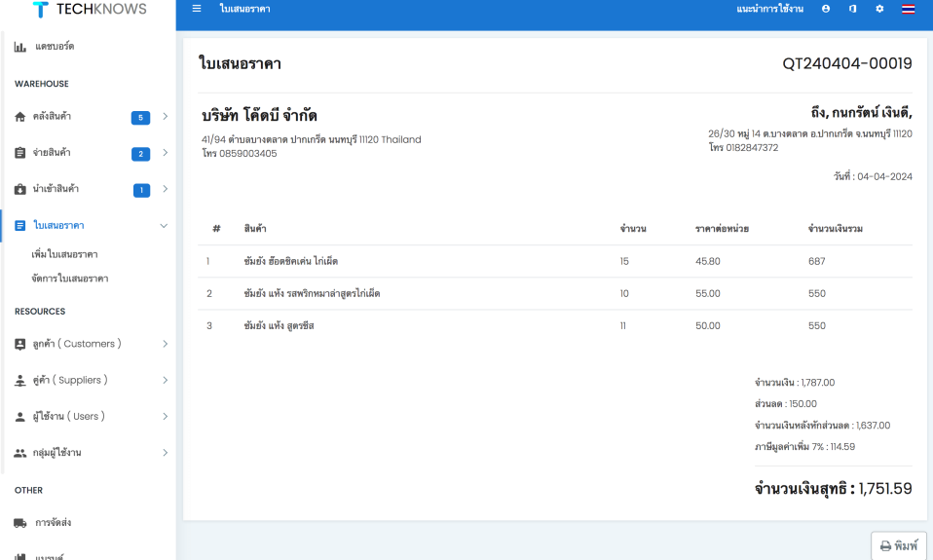This screenshot has height=560, width=933.
Task: Collapse the ใบเสนอราคา menu chevron
Action: click(164, 226)
